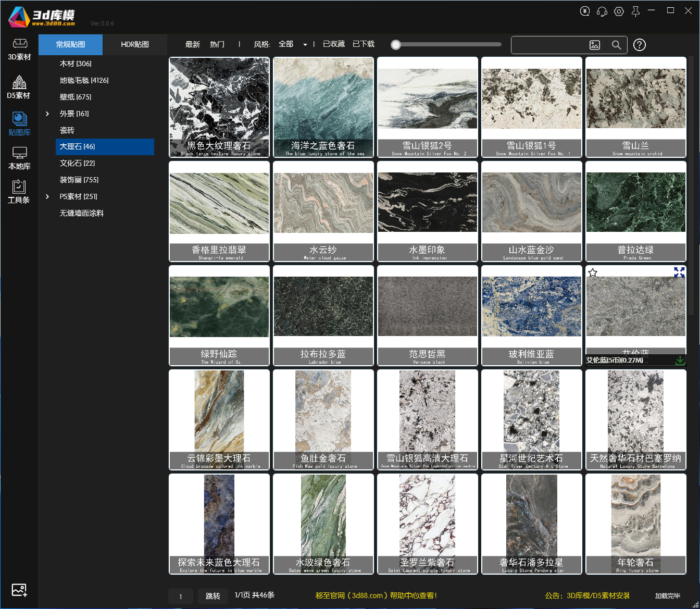Viewport: 700px width, 609px height.
Task: Sort by 最新 newest
Action: point(193,44)
